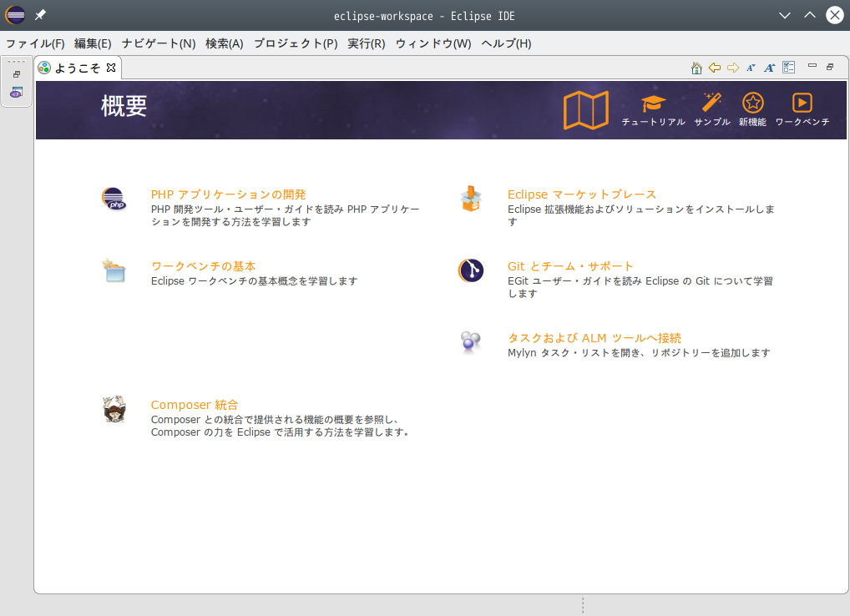This screenshot has width=850, height=616.
Task: Open the 実行(R) menu
Action: pos(367,43)
